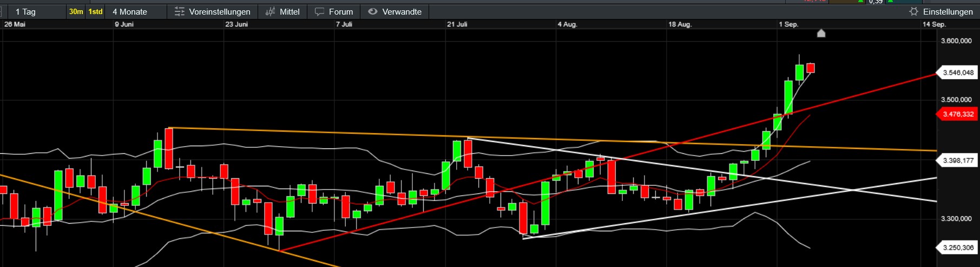Click the 3.250,306 price label
This screenshot has height=267, width=980.
pos(958,248)
